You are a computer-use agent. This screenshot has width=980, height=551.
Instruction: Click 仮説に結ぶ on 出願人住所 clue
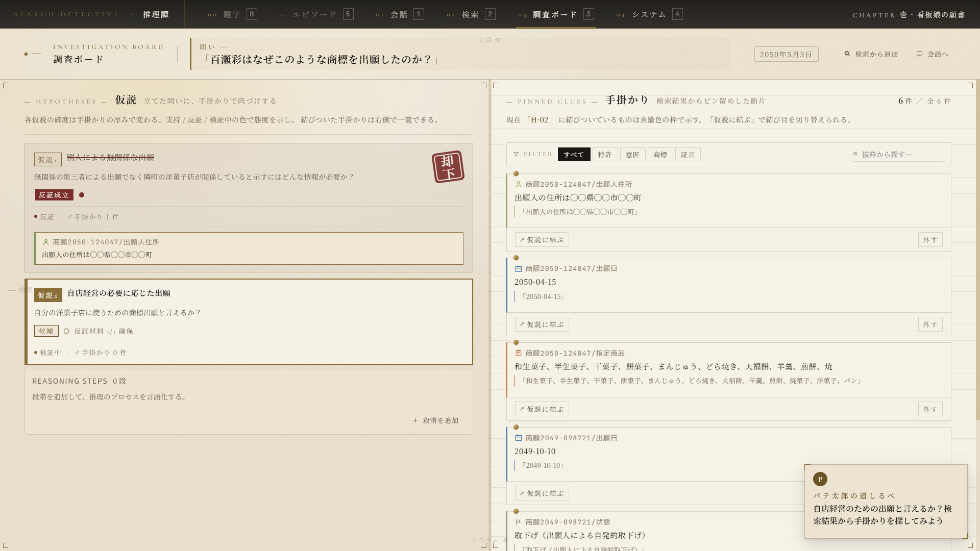[x=542, y=240]
